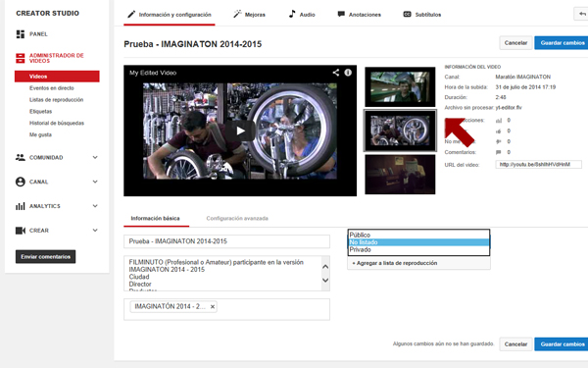Click the top Guardar cambios button
This screenshot has height=368, width=588.
tap(562, 43)
